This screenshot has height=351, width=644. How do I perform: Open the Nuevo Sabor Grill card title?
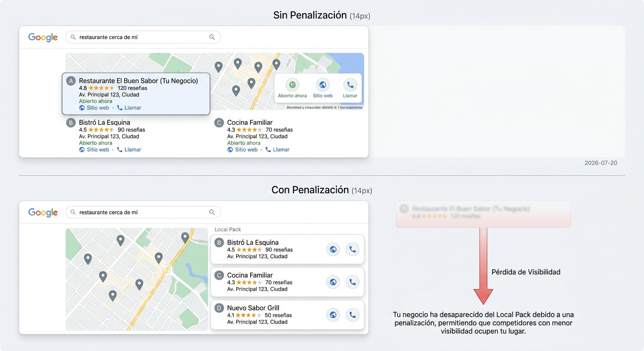(253, 308)
